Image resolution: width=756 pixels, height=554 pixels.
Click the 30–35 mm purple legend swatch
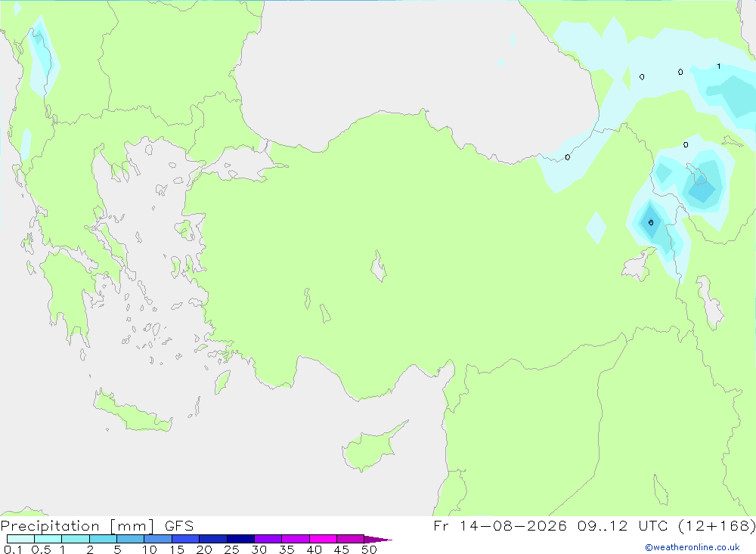pyautogui.click(x=268, y=539)
